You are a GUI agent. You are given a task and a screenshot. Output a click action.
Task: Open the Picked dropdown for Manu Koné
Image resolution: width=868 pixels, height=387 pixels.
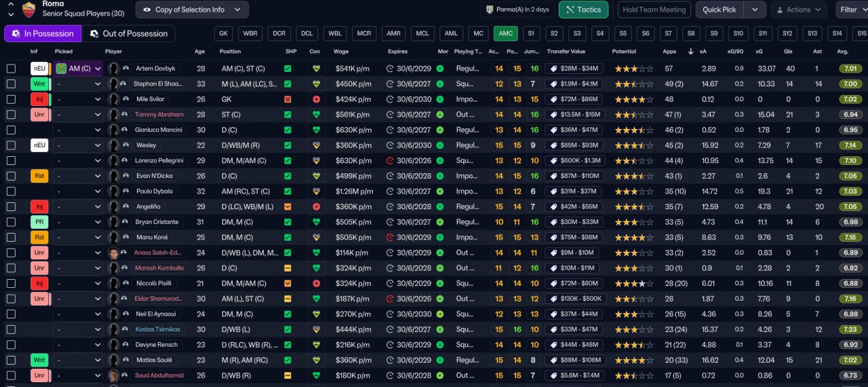[x=79, y=238]
